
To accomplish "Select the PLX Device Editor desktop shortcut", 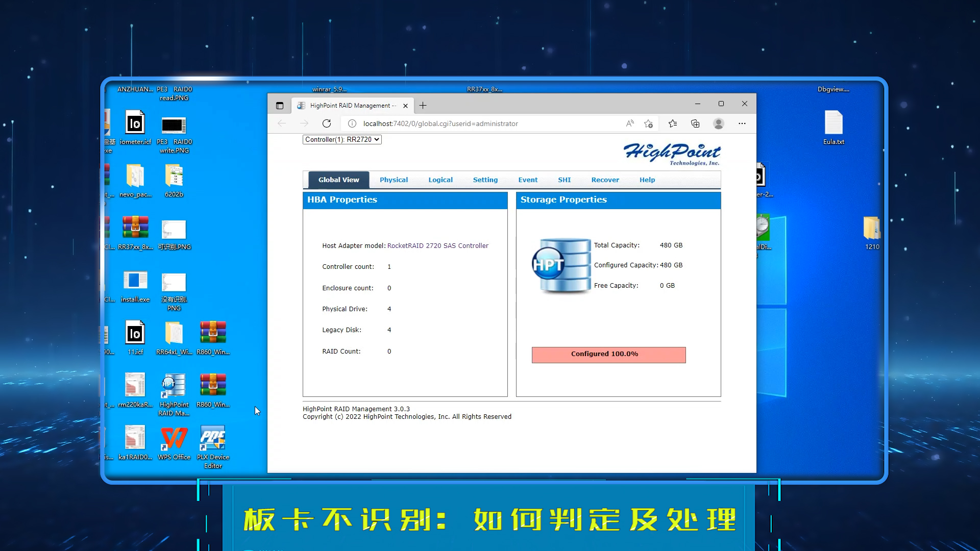I will (213, 447).
